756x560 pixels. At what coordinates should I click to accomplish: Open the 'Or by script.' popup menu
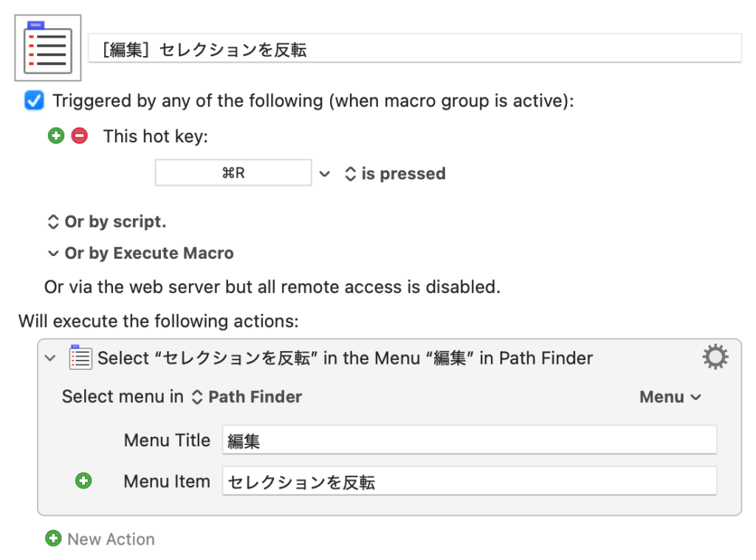tap(107, 221)
